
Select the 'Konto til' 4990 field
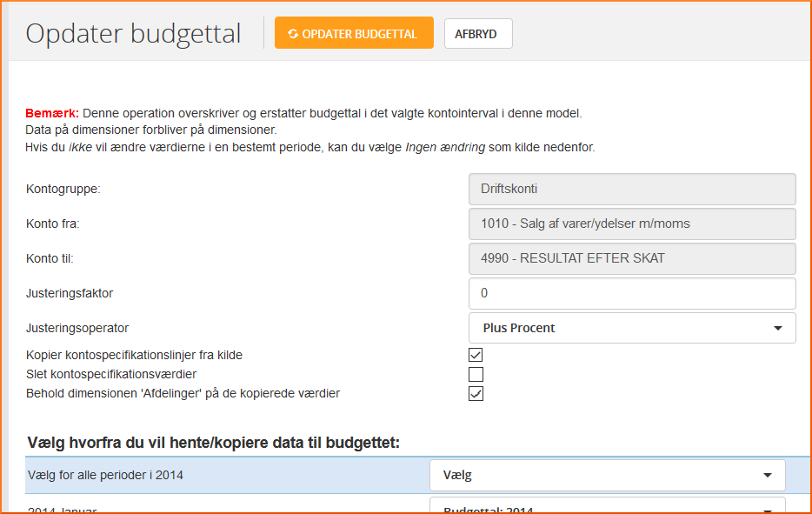632,258
